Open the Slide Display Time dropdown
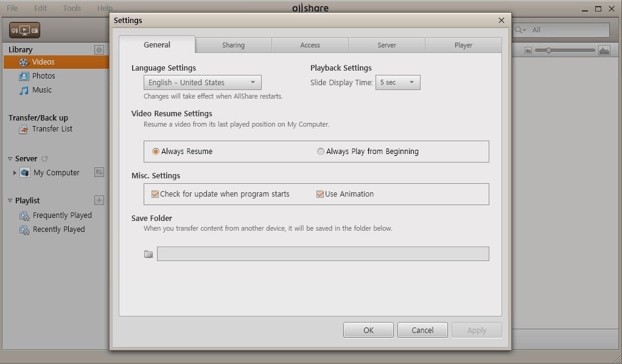 [398, 83]
